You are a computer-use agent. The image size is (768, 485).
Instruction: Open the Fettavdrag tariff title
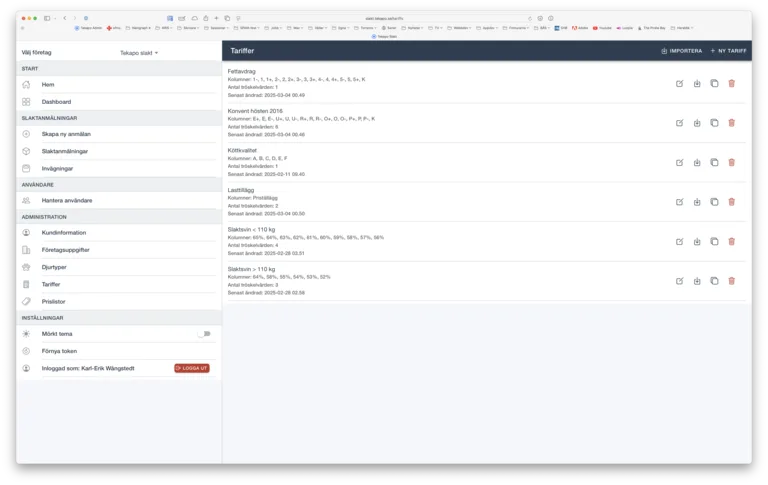[241, 72]
